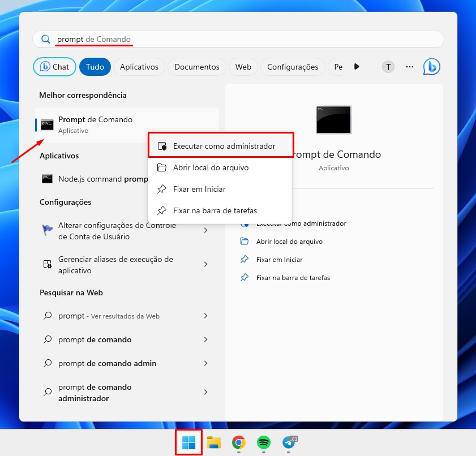The height and width of the screenshot is (456, 476).
Task: Expand the 'Alterar configurações de Controle' result
Action: pyautogui.click(x=205, y=231)
